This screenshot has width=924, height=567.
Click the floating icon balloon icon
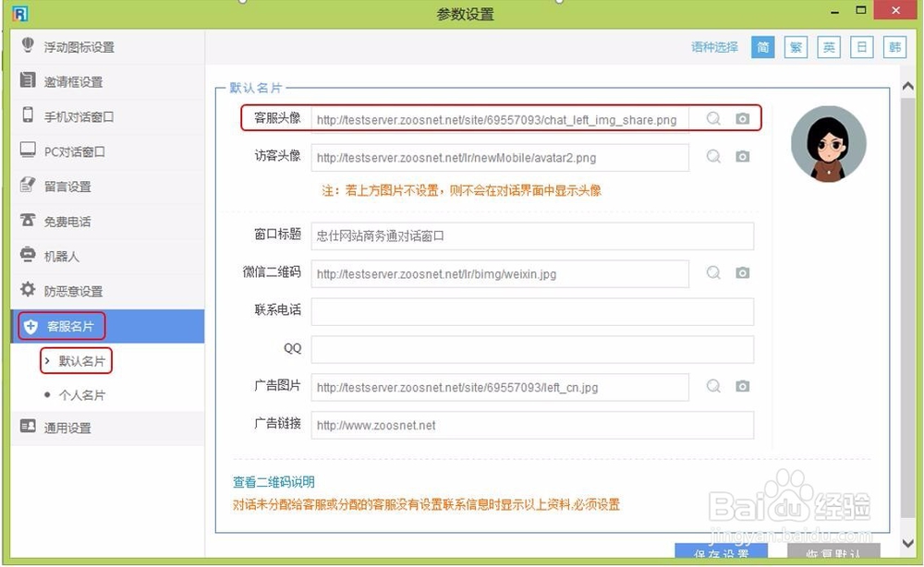pos(28,45)
